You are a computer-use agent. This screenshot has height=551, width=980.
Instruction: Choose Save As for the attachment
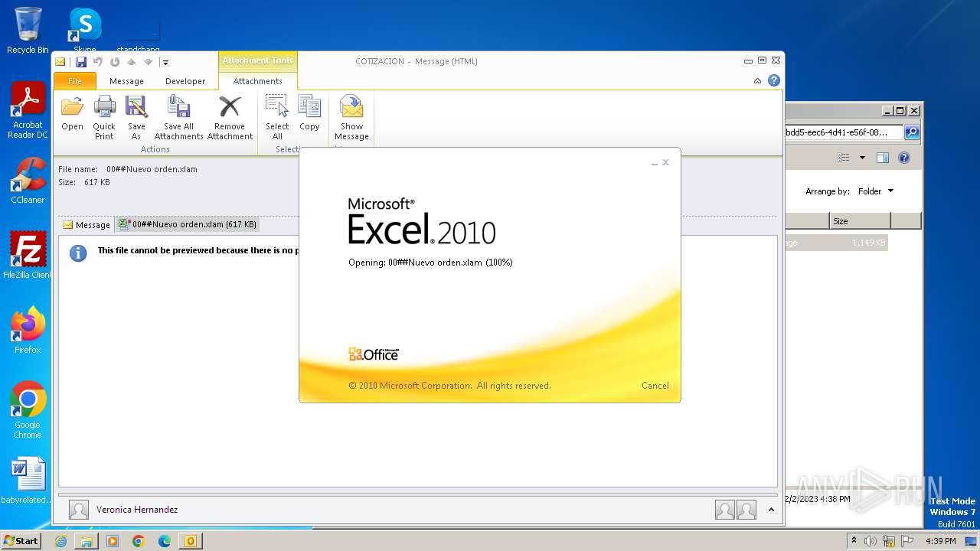coord(136,117)
